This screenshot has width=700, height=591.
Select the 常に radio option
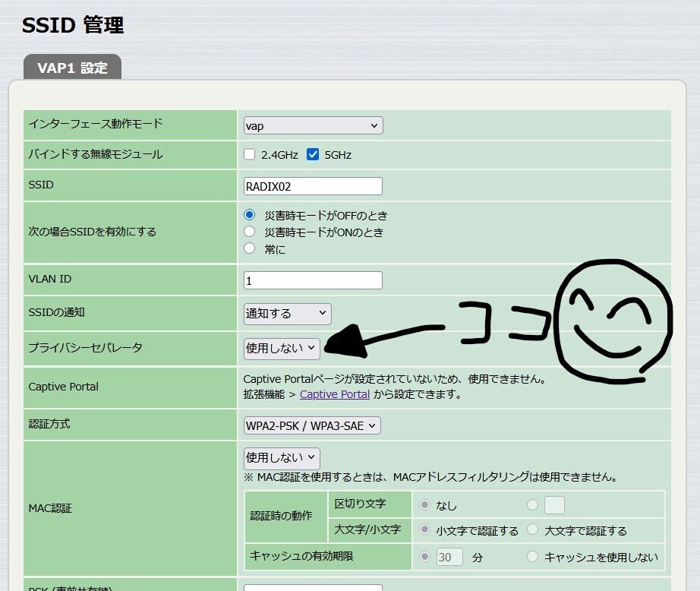(x=250, y=247)
